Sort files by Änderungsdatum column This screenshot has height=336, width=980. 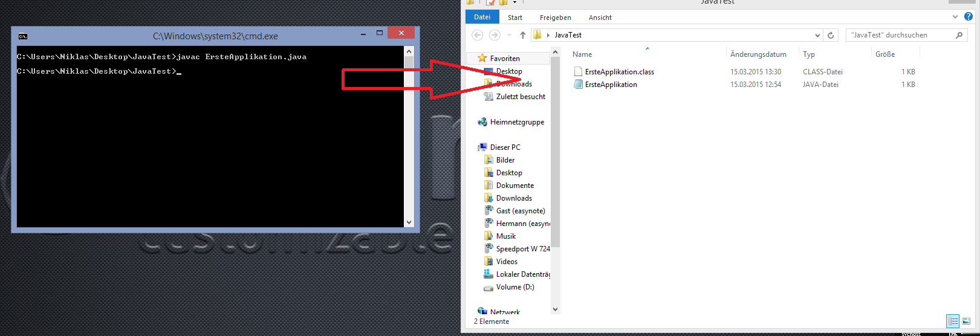pyautogui.click(x=758, y=54)
